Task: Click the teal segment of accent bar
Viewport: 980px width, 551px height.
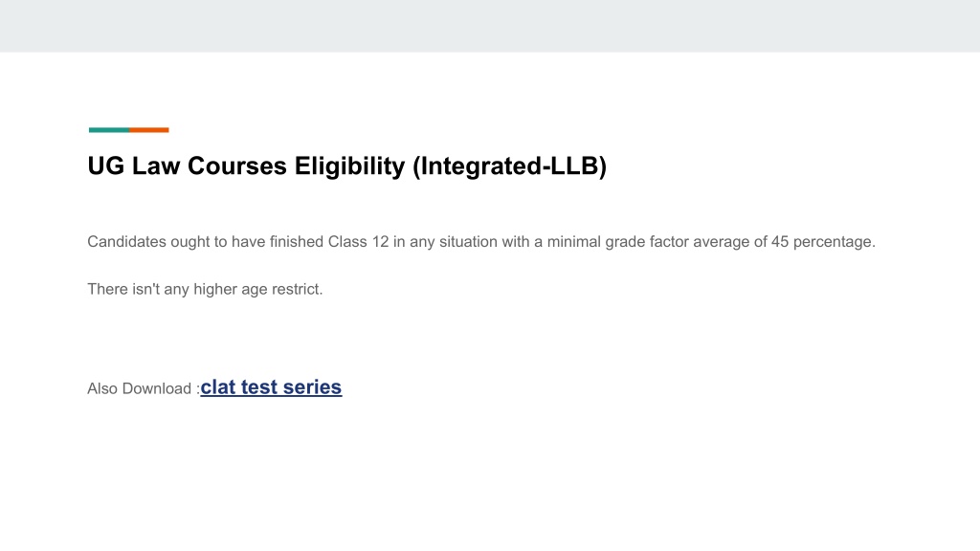Action: click(x=109, y=130)
